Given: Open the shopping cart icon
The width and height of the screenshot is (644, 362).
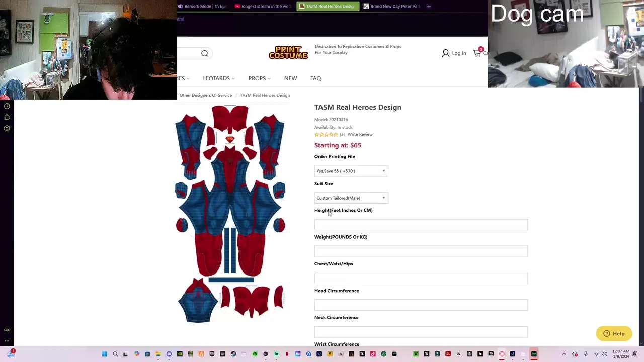Looking at the screenshot, I should point(477,53).
